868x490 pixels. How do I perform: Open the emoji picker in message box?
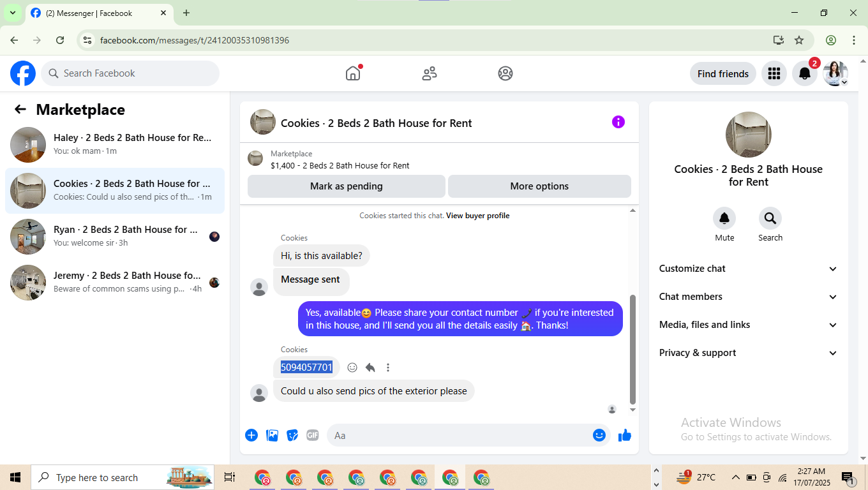(x=599, y=435)
